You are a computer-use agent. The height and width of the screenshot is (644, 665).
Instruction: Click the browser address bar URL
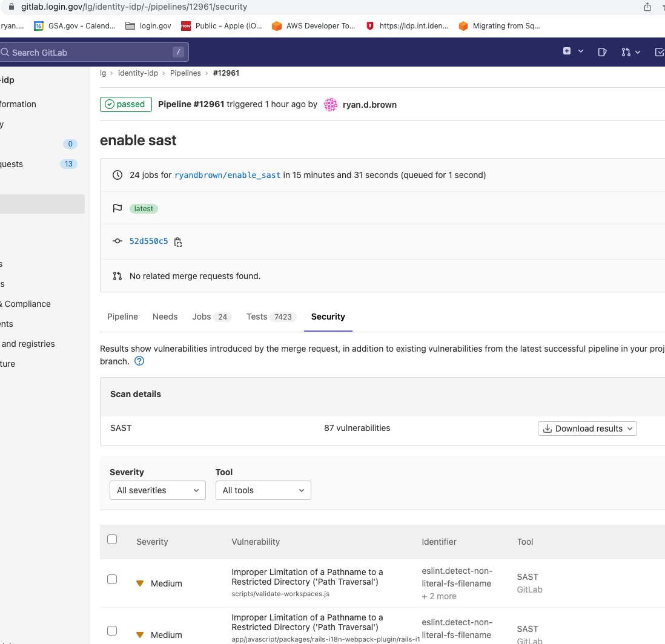(134, 7)
